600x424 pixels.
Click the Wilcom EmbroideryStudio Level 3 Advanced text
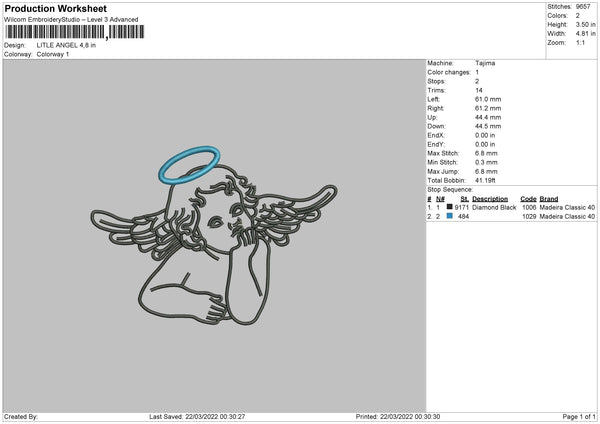pos(71,20)
